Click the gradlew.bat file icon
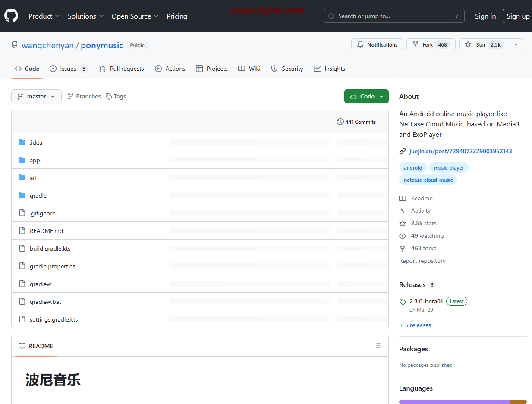 pos(22,301)
